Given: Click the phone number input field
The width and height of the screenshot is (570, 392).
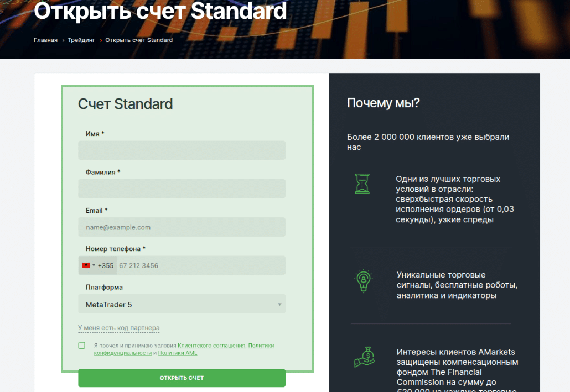Looking at the screenshot, I should (200, 265).
